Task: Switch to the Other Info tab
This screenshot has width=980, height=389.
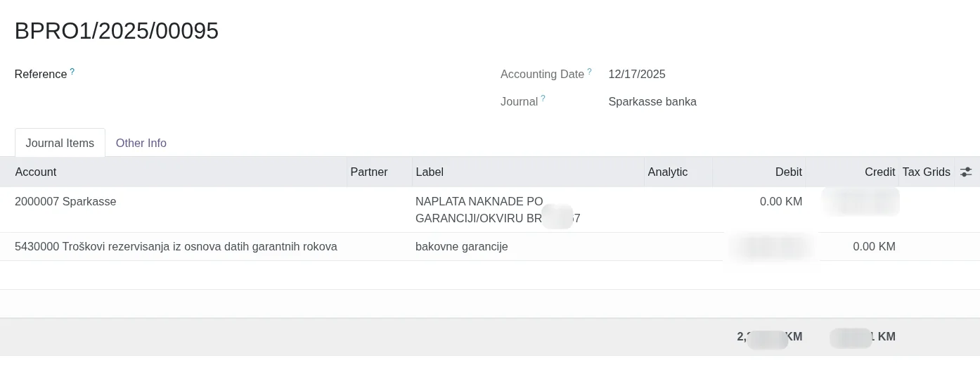Action: coord(141,143)
